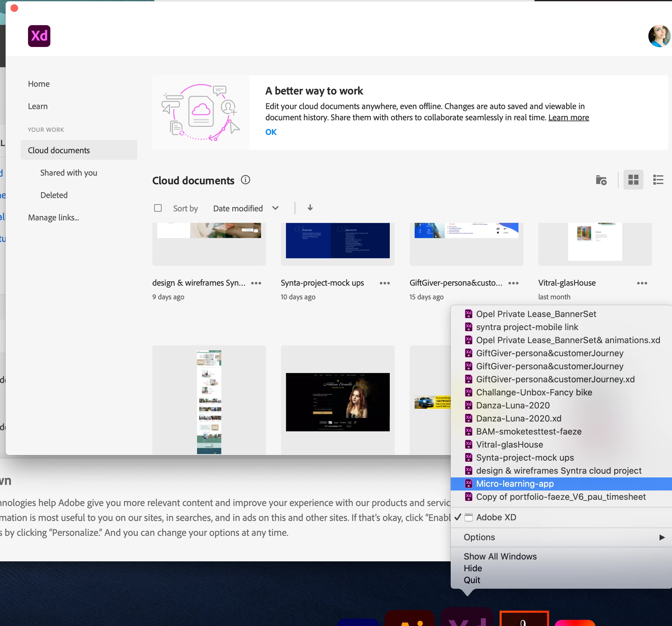Viewport: 672px width, 626px height.
Task: Tick the select-all checkbox beside Sort by
Action: pyautogui.click(x=158, y=208)
